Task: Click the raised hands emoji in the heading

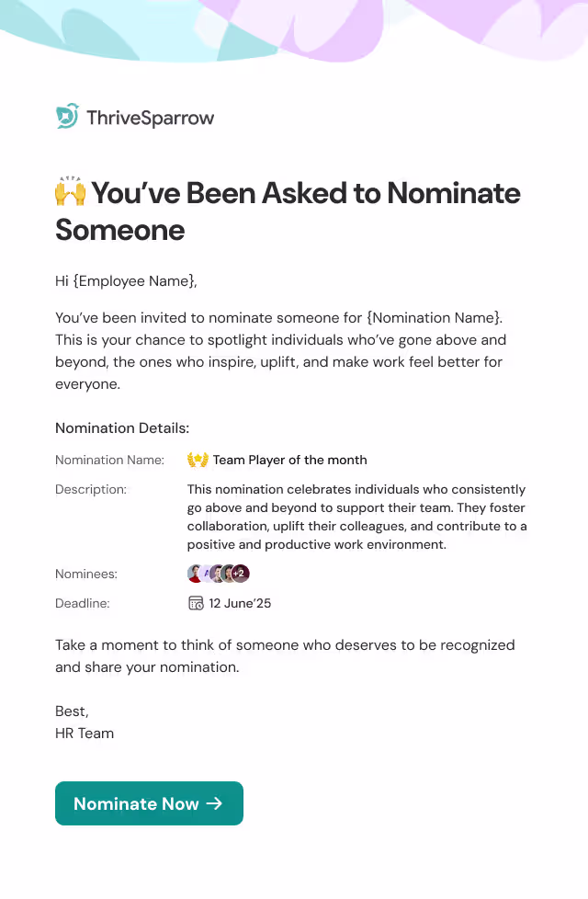Action: pos(71,193)
